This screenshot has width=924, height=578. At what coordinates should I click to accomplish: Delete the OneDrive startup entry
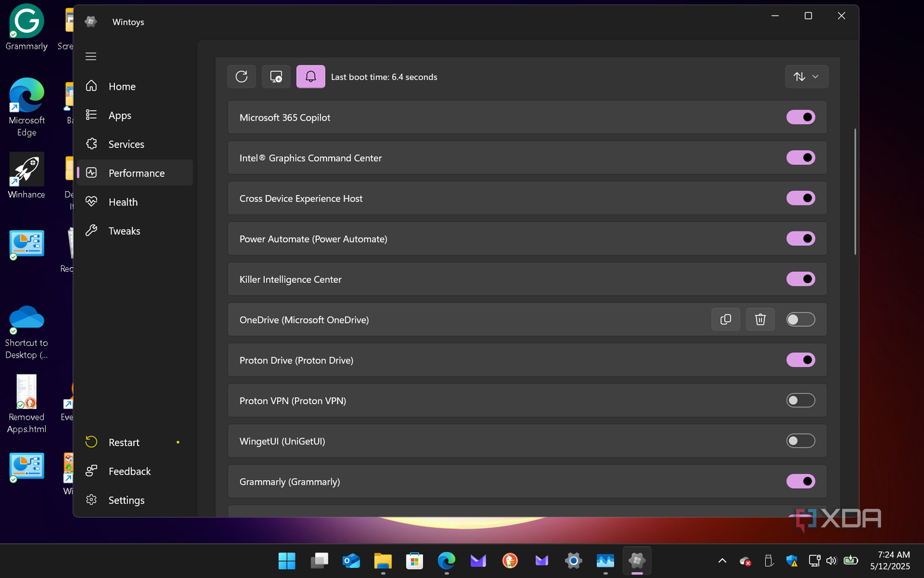(x=760, y=319)
